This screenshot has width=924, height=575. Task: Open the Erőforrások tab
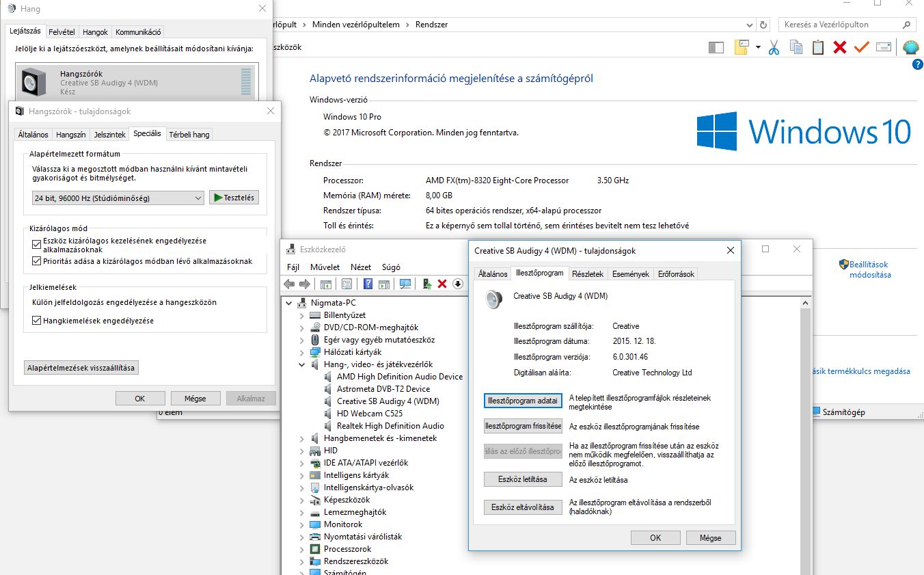[676, 273]
